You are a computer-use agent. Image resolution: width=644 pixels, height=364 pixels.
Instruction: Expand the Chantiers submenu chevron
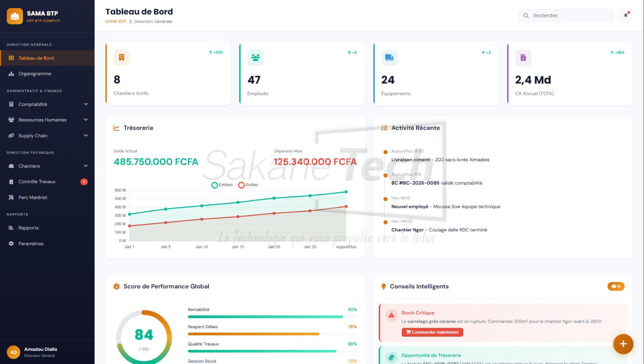point(86,166)
